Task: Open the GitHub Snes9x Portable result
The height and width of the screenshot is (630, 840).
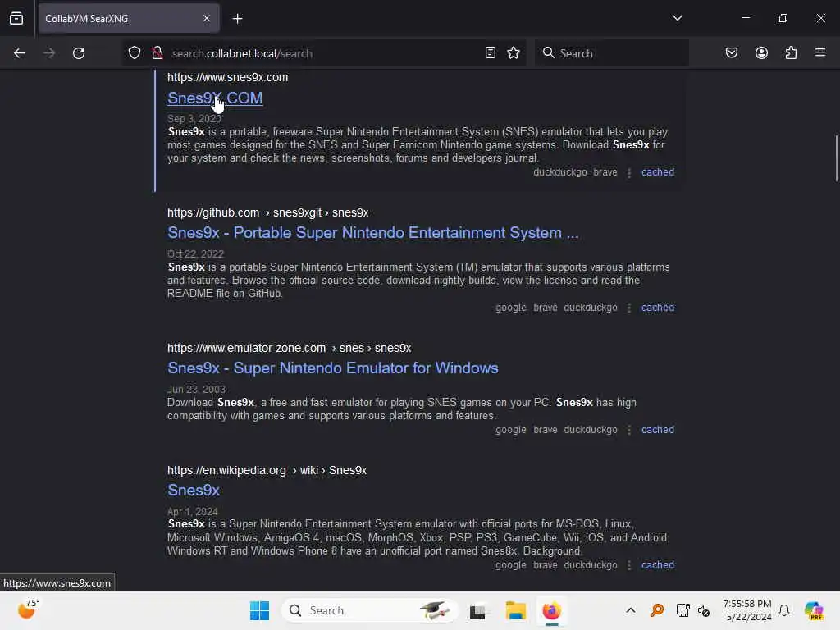Action: pos(373,232)
